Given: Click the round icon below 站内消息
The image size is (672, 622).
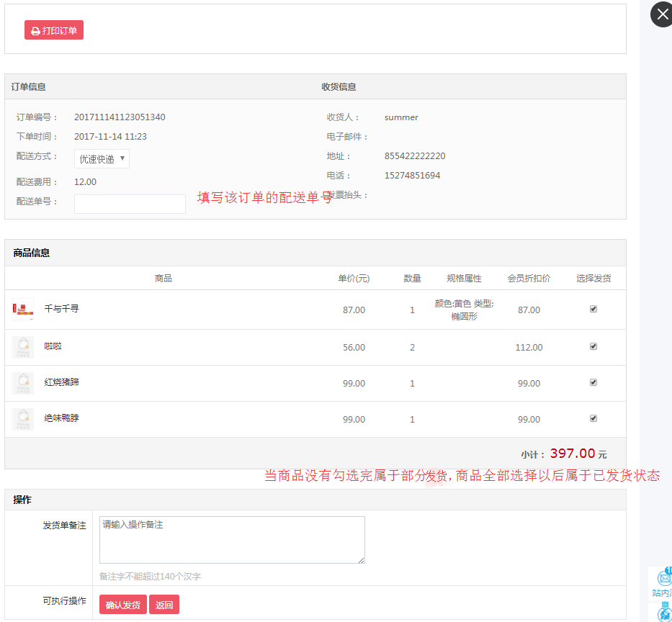Looking at the screenshot, I should (665, 614).
